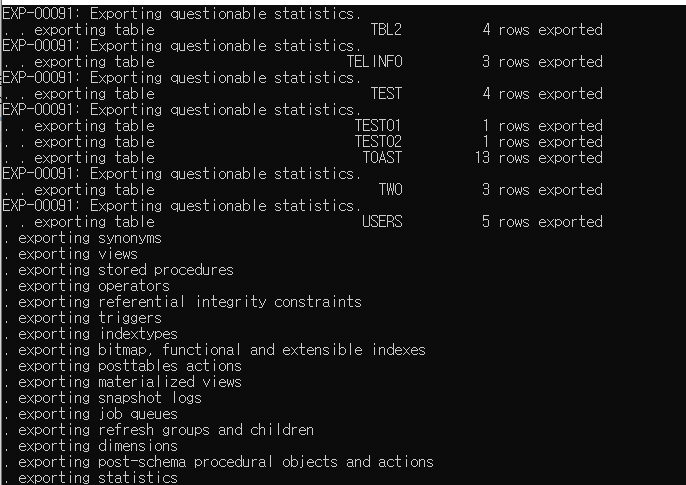686x485 pixels.
Task: Click the TEST01 table name
Action: 378,126
